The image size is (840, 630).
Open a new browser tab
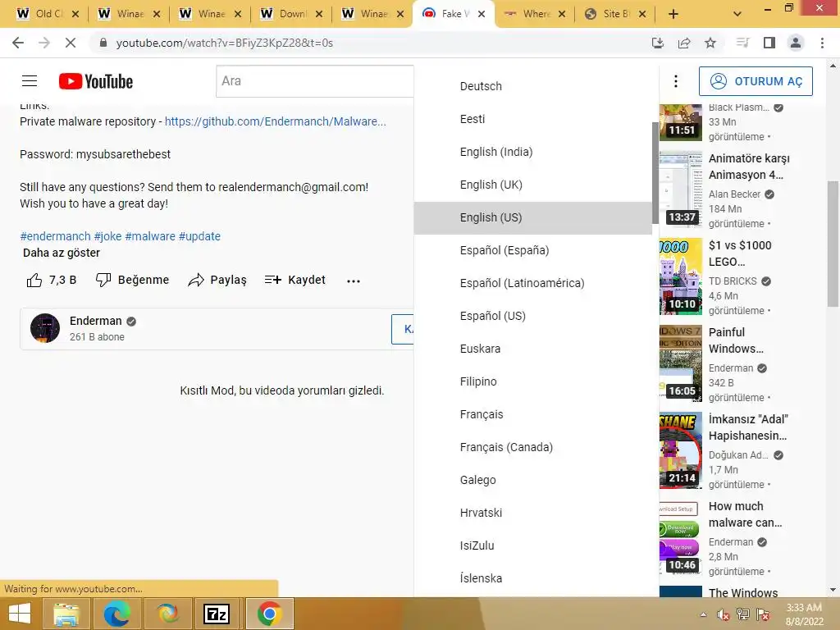pyautogui.click(x=673, y=15)
